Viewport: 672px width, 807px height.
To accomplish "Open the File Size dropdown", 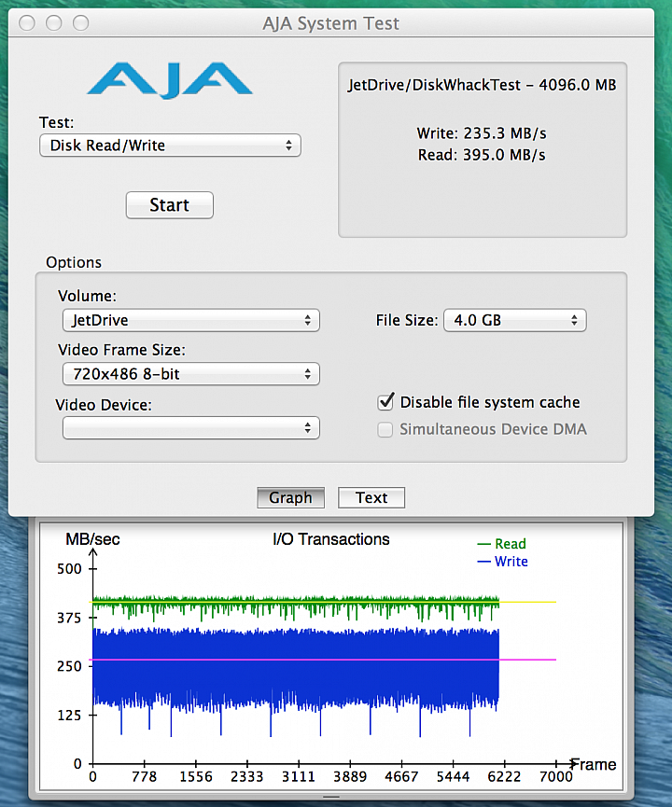I will (515, 320).
